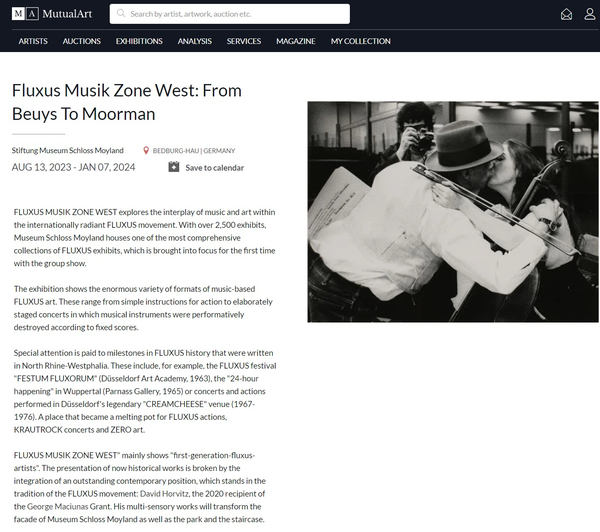The width and height of the screenshot is (600, 532).
Task: Open the Beuys and Moorman exhibition photo
Action: pyautogui.click(x=453, y=212)
